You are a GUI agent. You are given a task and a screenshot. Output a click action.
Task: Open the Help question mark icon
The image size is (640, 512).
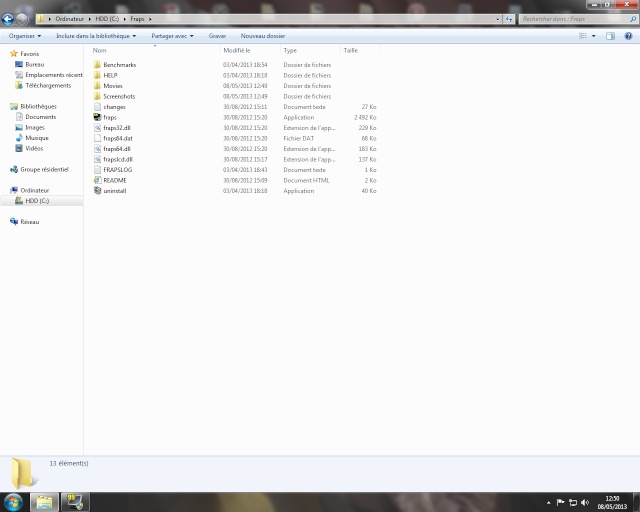pyautogui.click(x=629, y=36)
